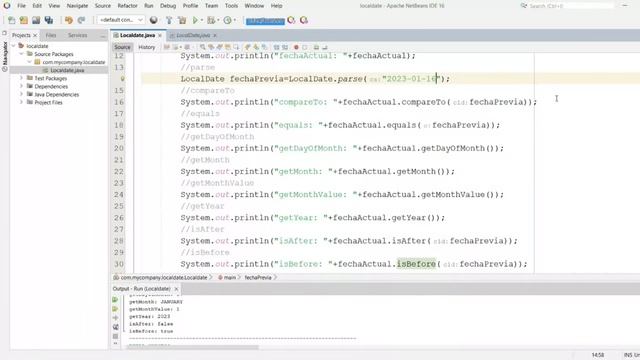Click the Start Macro Recording red icon
Image resolution: width=640 pixels, height=360 pixels.
[x=296, y=47]
